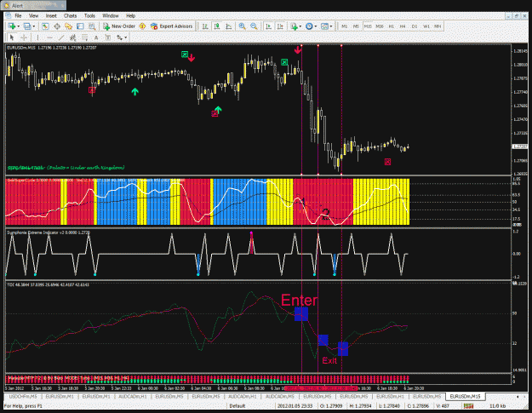Viewport: 532px width, 413px height.
Task: Select the M30 timeframe
Action: tap(380, 26)
